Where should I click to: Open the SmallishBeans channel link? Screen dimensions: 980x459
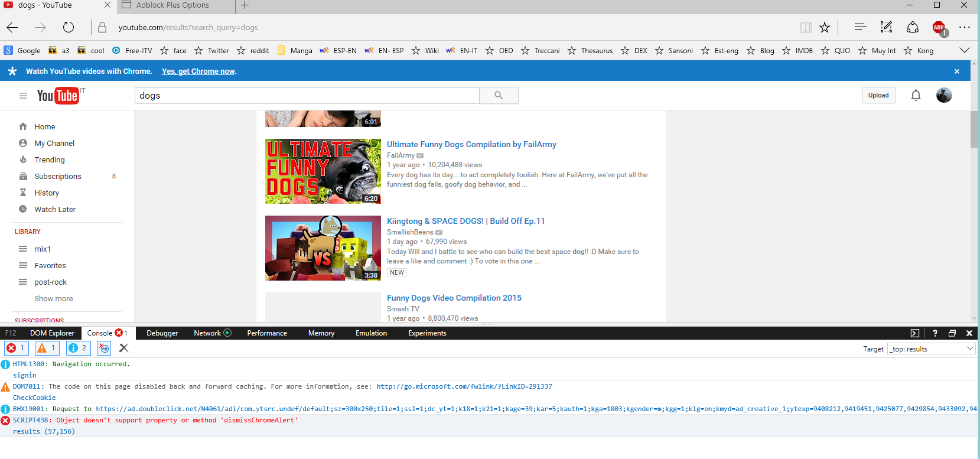[410, 232]
